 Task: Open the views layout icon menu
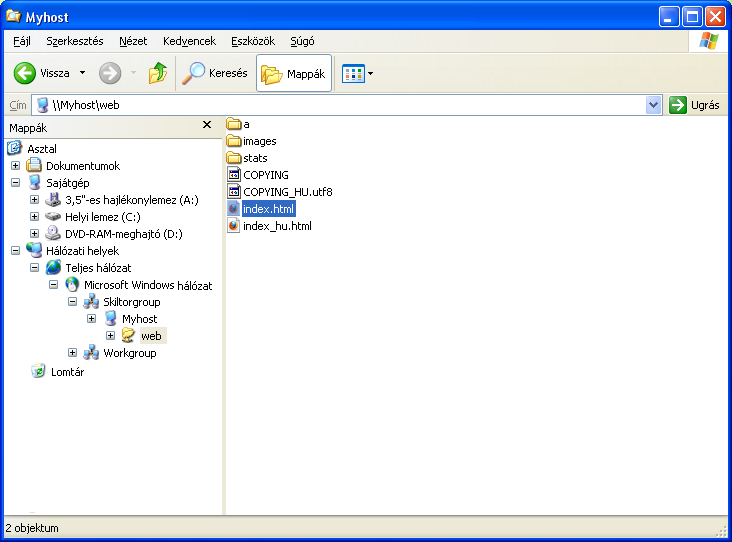(x=353, y=73)
